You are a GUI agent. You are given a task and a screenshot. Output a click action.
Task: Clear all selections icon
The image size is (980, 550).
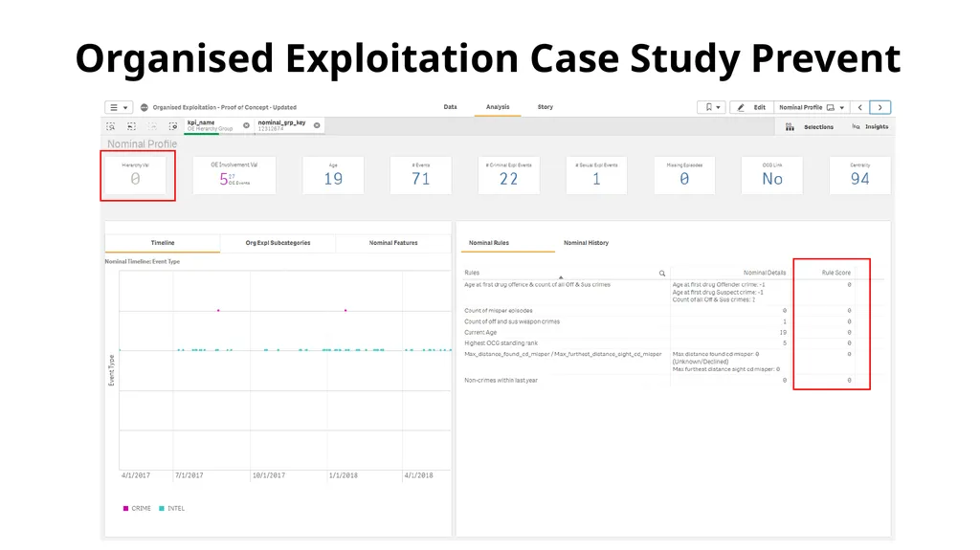173,126
